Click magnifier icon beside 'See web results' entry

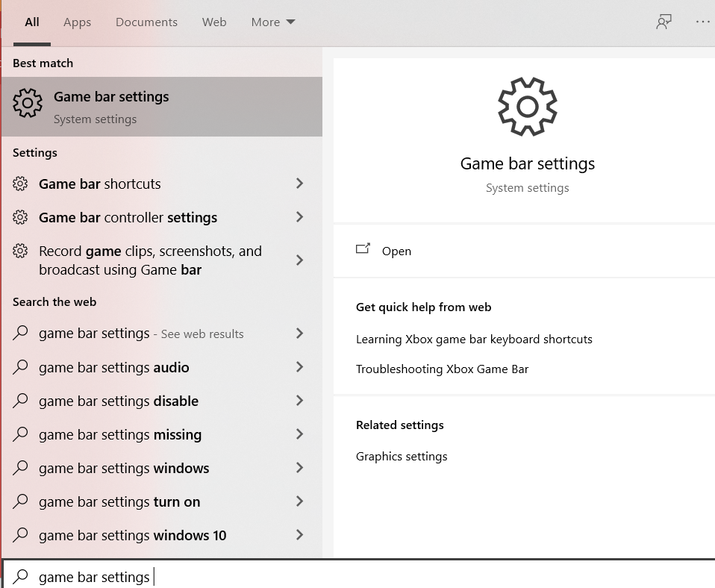click(20, 334)
